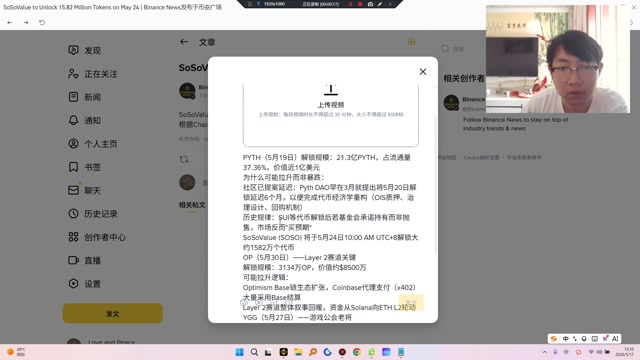
Task: Expand the system tray hidden icons chevron
Action: [x=544, y=352]
